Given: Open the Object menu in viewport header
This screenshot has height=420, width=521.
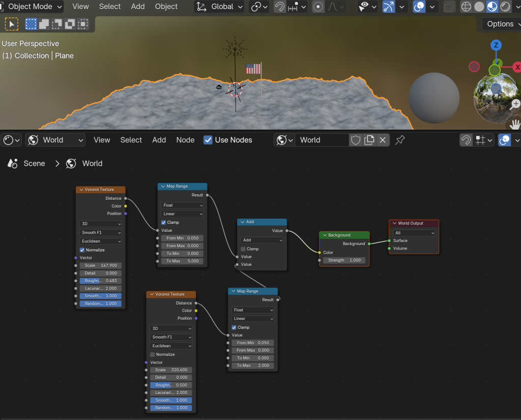Looking at the screenshot, I should 166,7.
